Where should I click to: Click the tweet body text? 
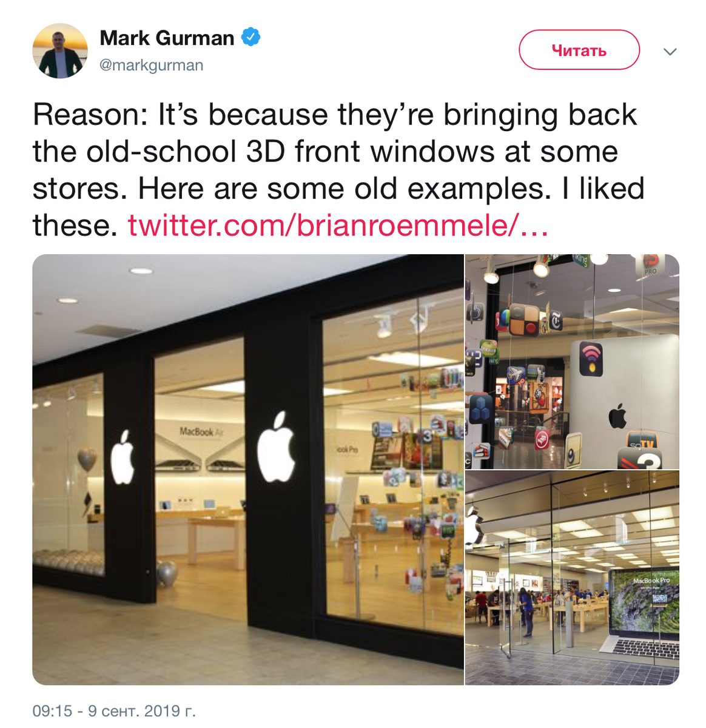[338, 170]
